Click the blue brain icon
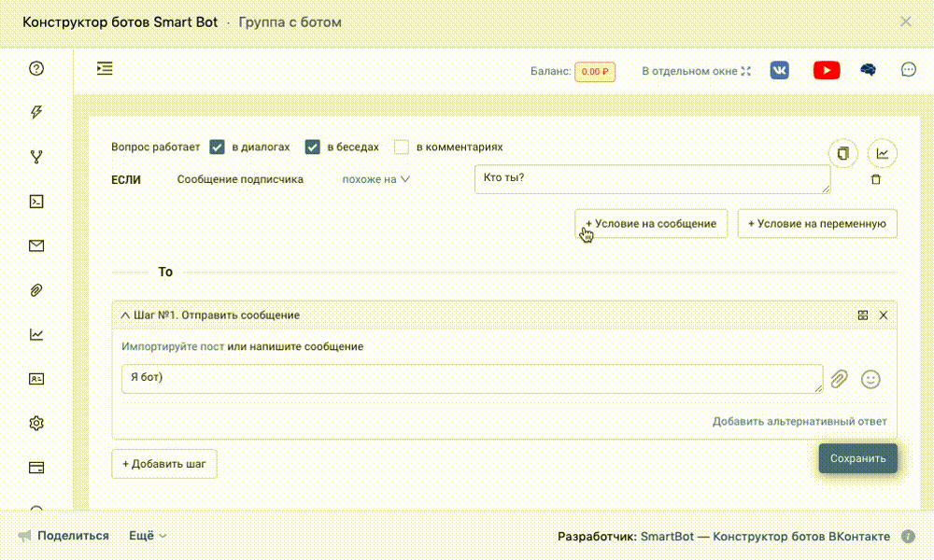 pos(868,70)
